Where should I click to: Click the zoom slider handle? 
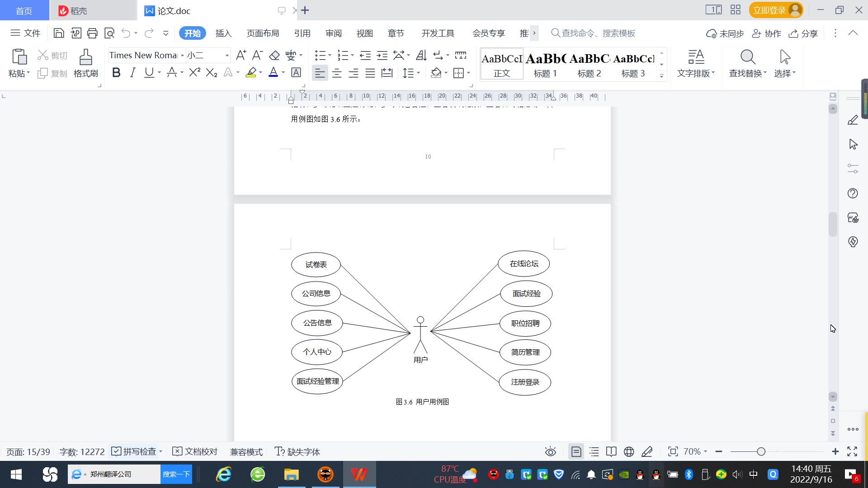click(761, 451)
